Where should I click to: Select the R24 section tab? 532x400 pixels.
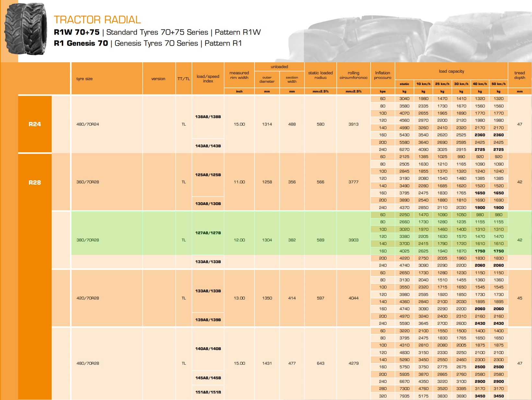point(35,124)
